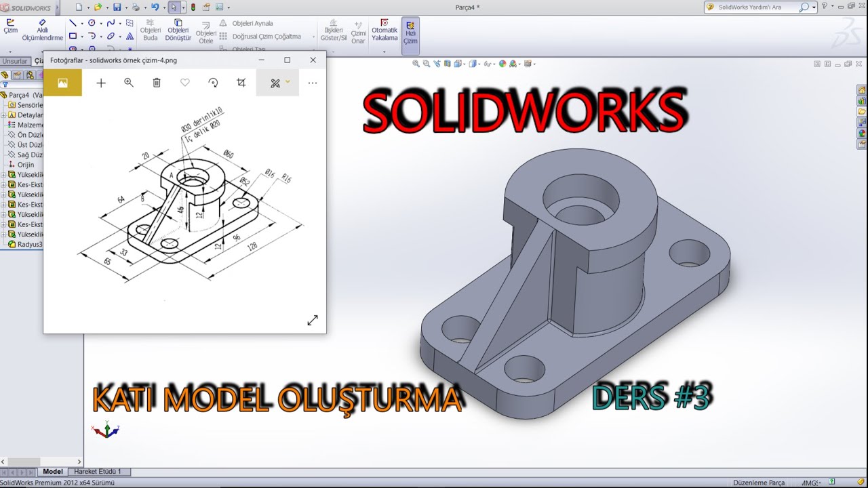Select the Line sketch tool
The height and width of the screenshot is (488, 868).
(73, 23)
